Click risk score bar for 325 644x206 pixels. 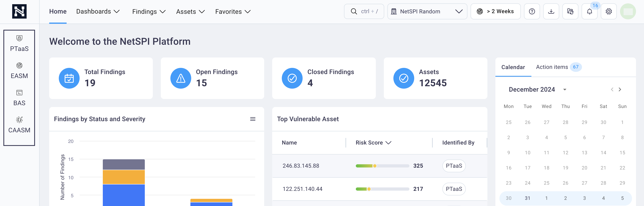[x=382, y=166]
